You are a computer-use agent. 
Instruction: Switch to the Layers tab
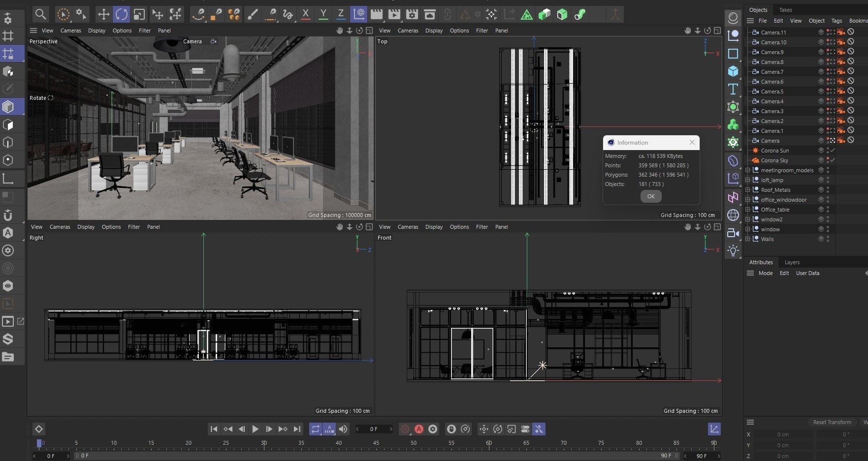792,262
